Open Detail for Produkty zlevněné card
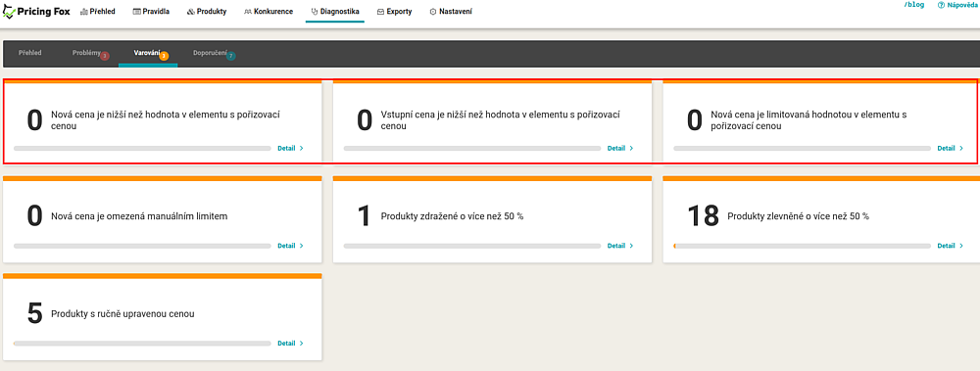Screen dimensions: 980x371 pos(951,246)
